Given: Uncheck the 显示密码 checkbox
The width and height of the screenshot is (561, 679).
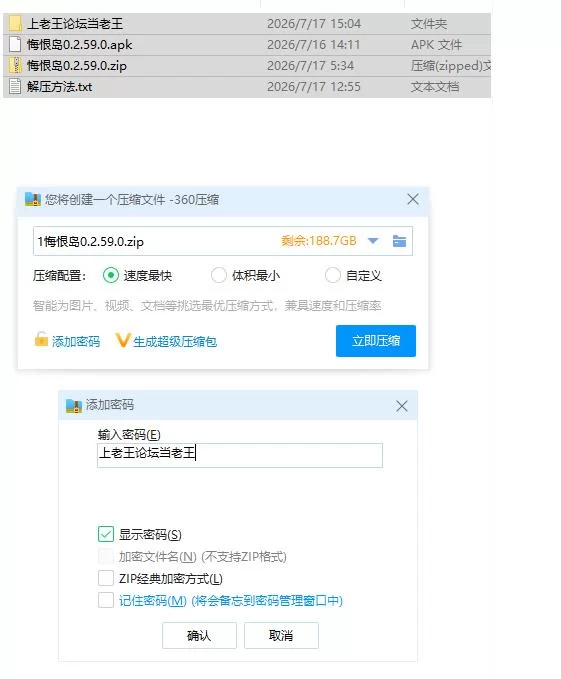Looking at the screenshot, I should click(x=106, y=534).
